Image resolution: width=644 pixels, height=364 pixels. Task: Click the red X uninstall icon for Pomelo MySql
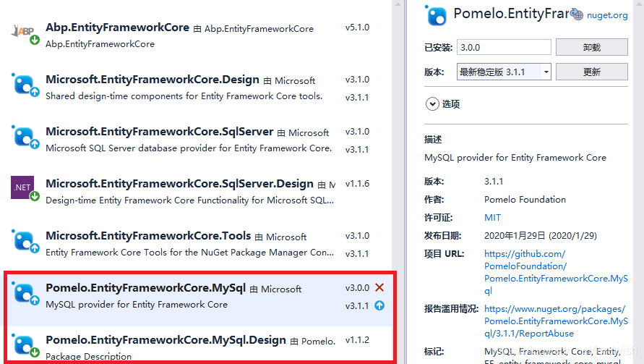coord(379,287)
